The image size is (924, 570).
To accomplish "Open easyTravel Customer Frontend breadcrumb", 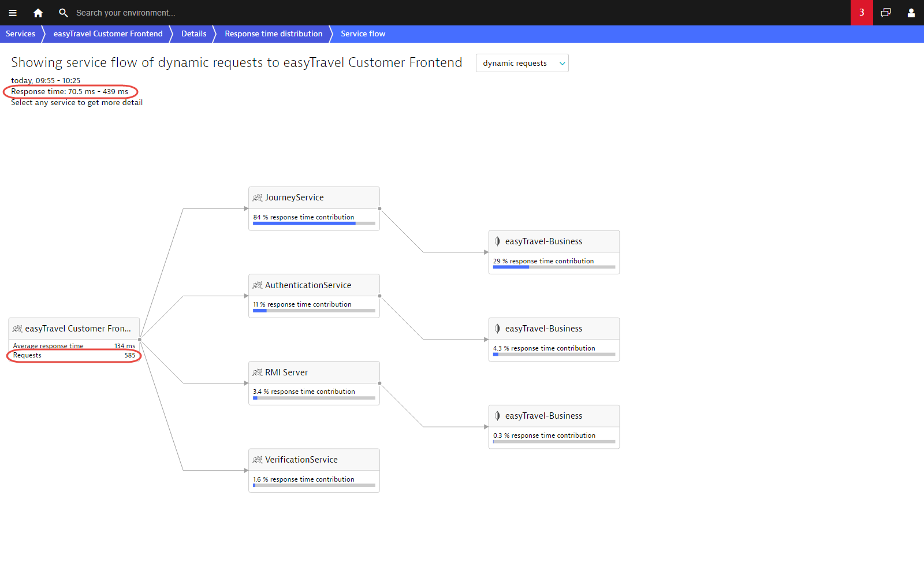I will (x=108, y=34).
